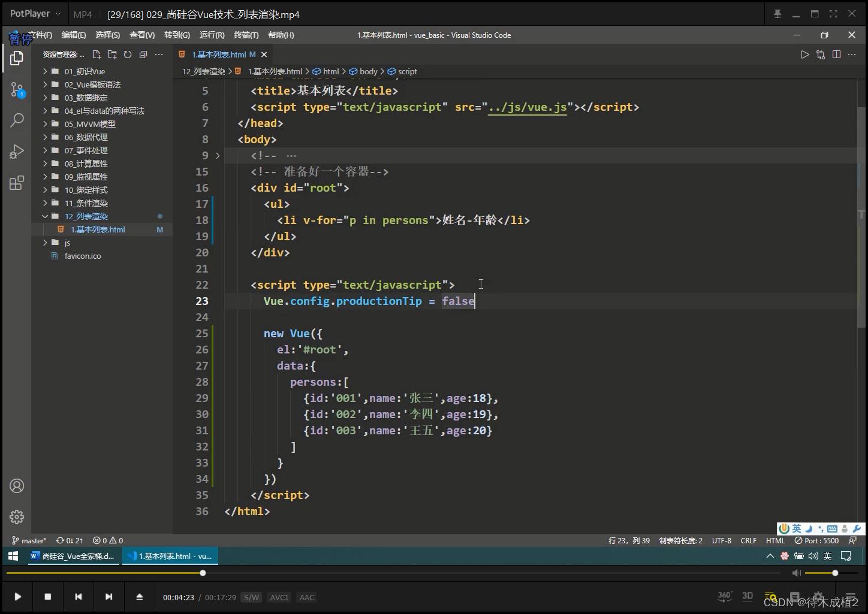Close the 1.基本列表.html editor tab
This screenshot has height=614, width=868.
point(264,55)
